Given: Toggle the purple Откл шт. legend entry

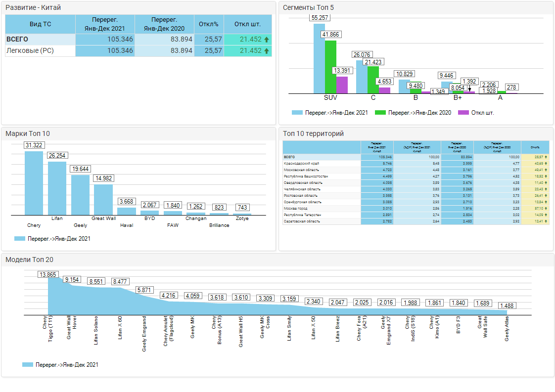Looking at the screenshot, I should coord(475,113).
